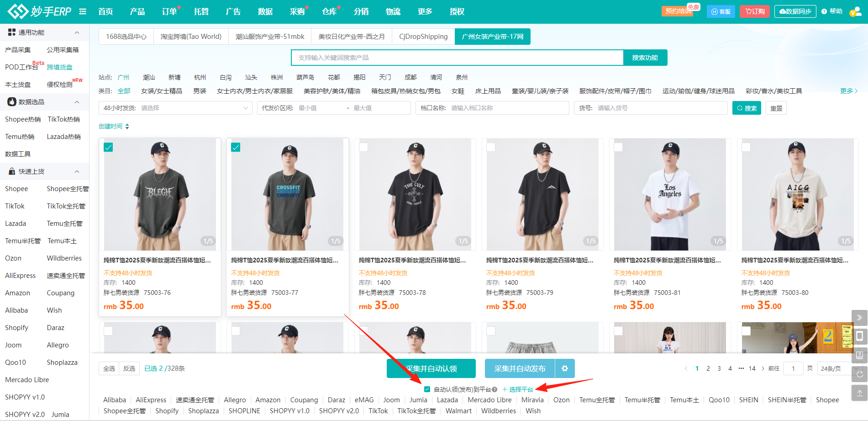
Task: Expand the floating toolbar double-chevron icon
Action: 859,317
